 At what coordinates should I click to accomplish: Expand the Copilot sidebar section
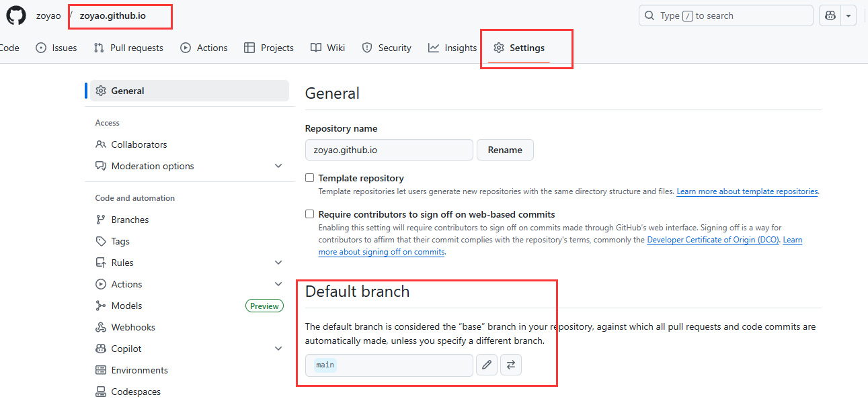tap(278, 349)
